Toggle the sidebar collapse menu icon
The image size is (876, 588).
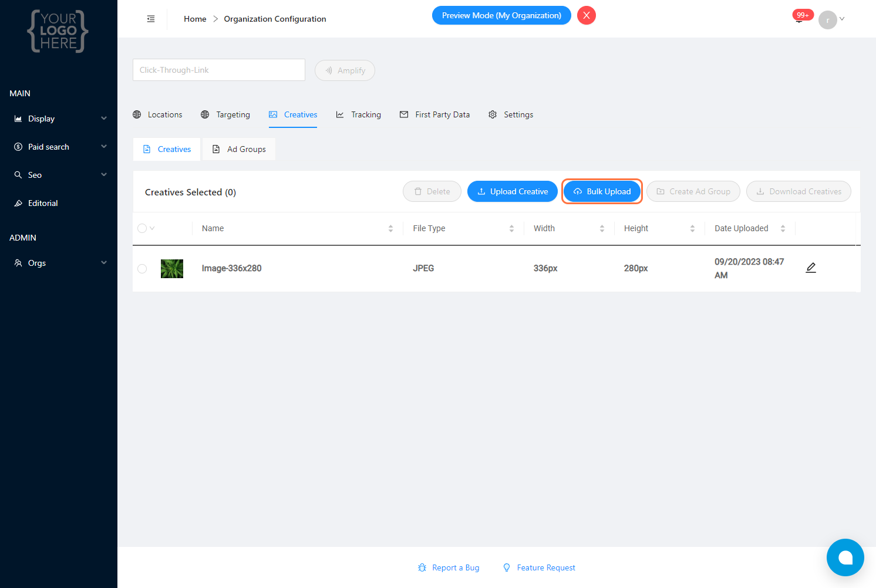click(x=151, y=19)
